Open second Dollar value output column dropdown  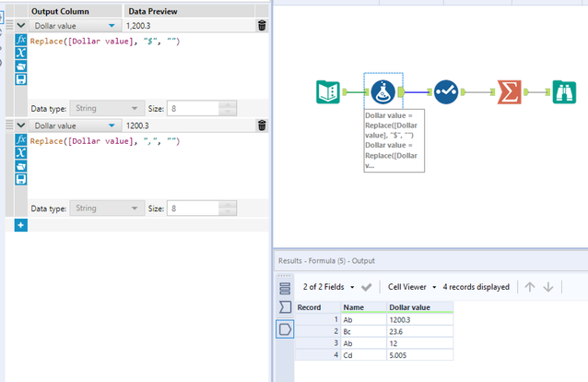pyautogui.click(x=112, y=125)
